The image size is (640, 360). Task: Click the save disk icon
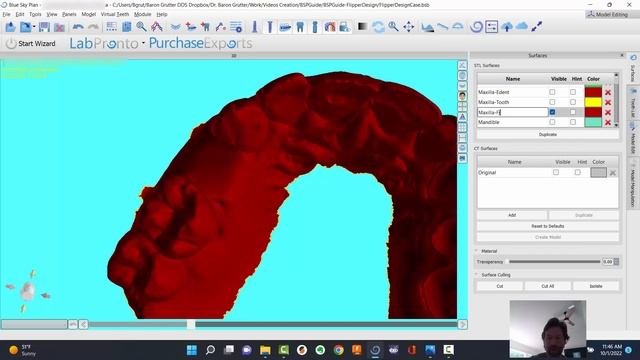pyautogui.click(x=44, y=27)
